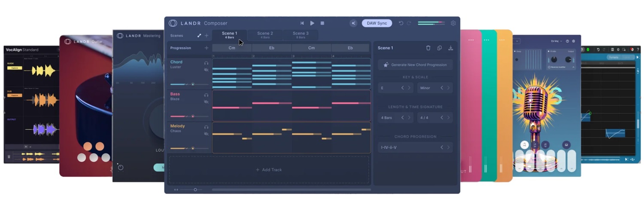Select previous key before E
The width and height of the screenshot is (644, 211).
click(x=402, y=88)
